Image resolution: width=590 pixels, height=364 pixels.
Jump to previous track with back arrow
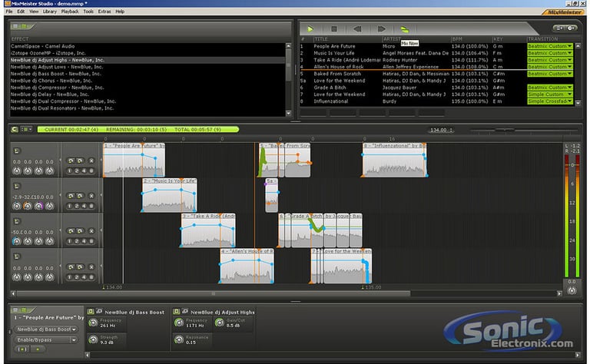point(357,29)
